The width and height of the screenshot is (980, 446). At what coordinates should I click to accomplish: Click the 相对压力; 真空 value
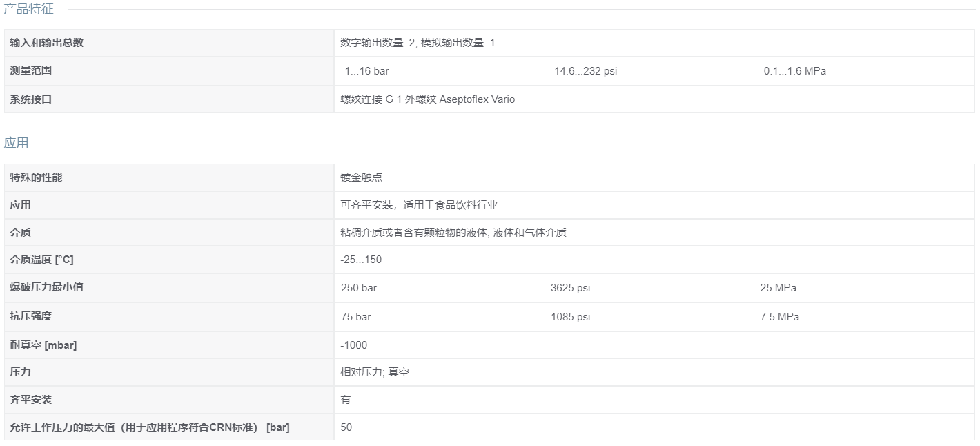pos(375,372)
